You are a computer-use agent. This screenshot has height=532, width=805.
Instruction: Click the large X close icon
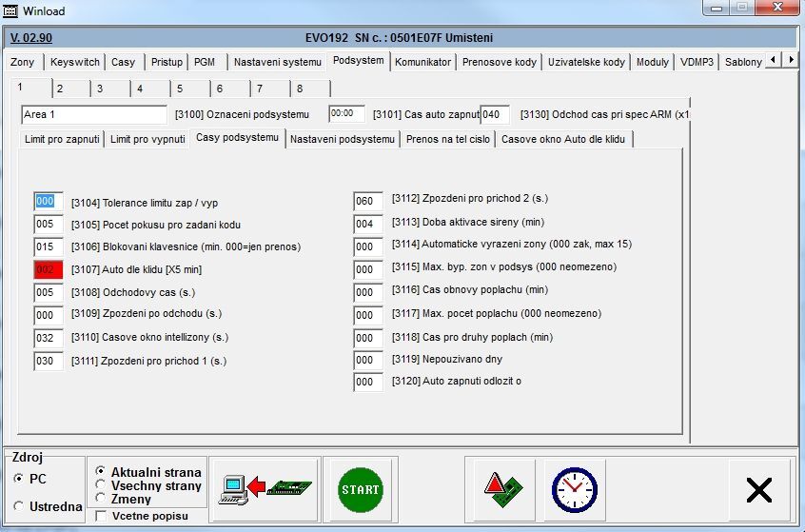[x=758, y=489]
